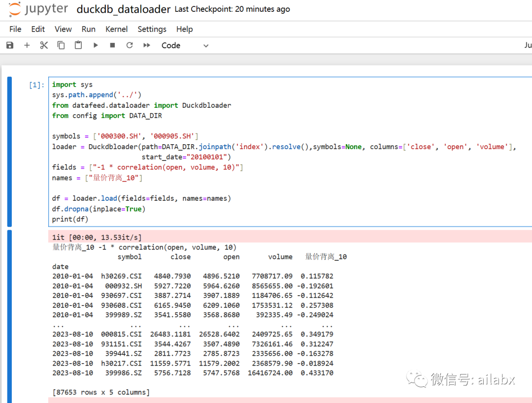Click the 000932.SH symbol value
Image resolution: width=532 pixels, height=403 pixels.
click(124, 286)
